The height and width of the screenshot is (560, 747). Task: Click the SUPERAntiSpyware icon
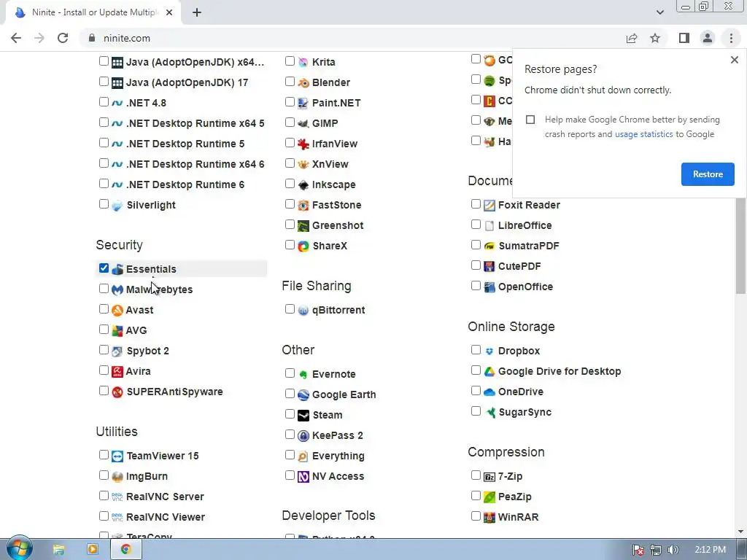click(117, 392)
